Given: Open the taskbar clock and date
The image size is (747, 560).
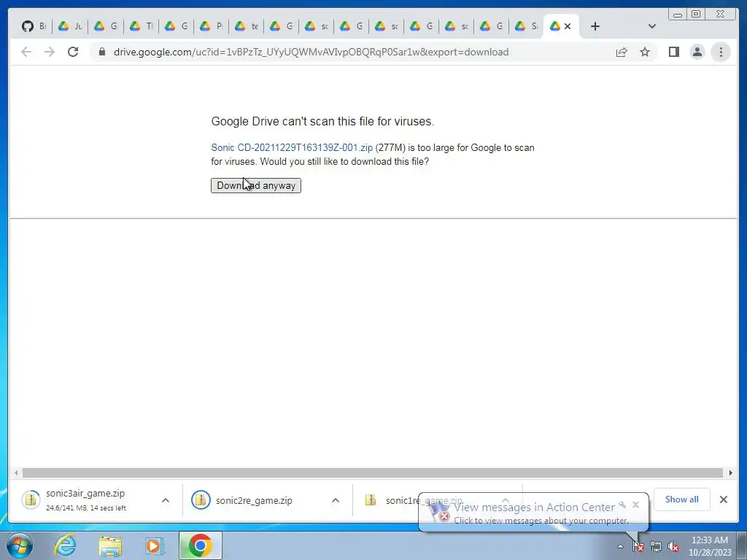Looking at the screenshot, I should [709, 546].
